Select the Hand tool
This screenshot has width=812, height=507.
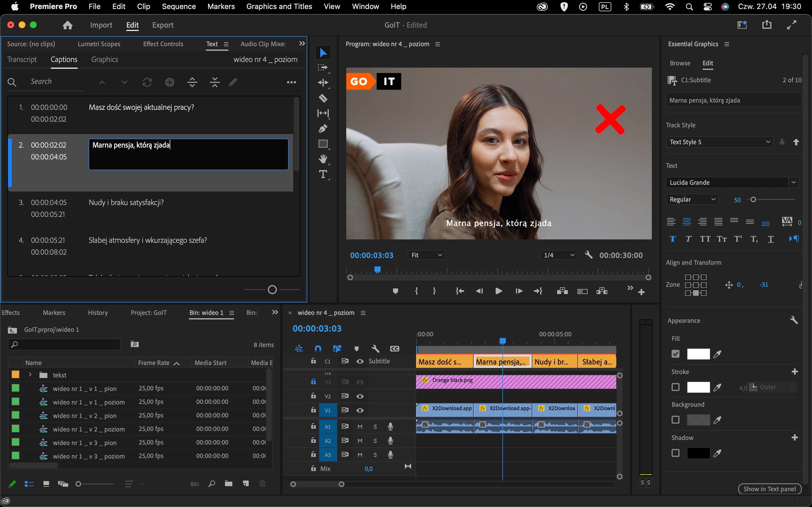point(323,159)
